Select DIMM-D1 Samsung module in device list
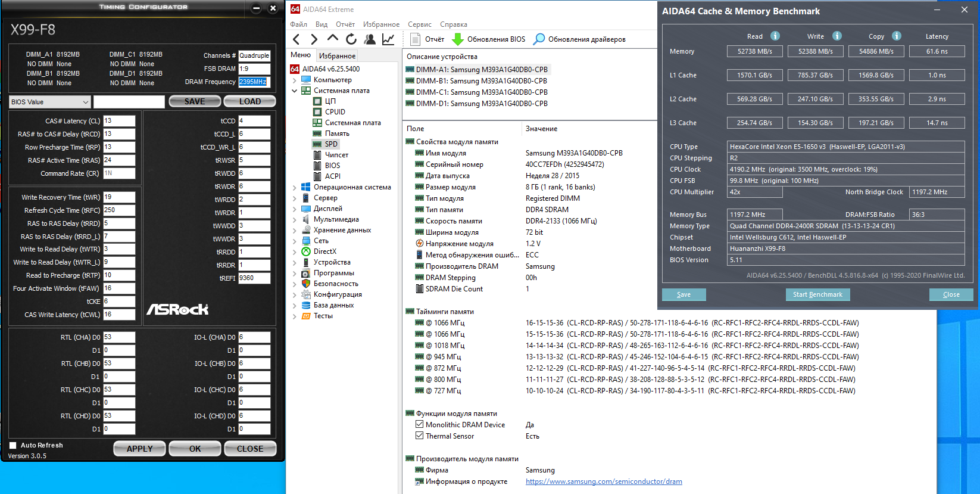The width and height of the screenshot is (980, 494). coord(476,104)
